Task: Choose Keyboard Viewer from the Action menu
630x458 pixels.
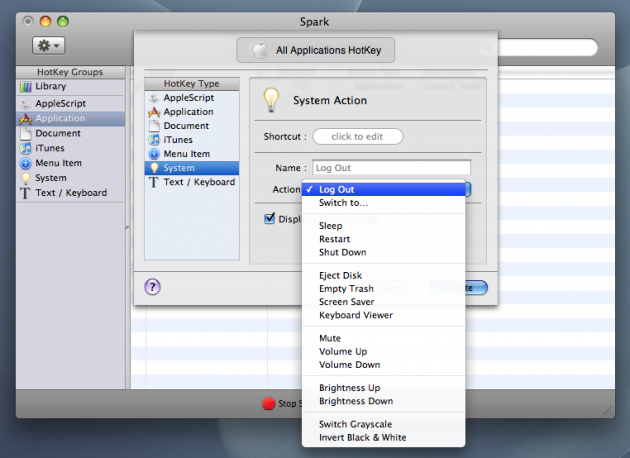Action: click(384, 315)
